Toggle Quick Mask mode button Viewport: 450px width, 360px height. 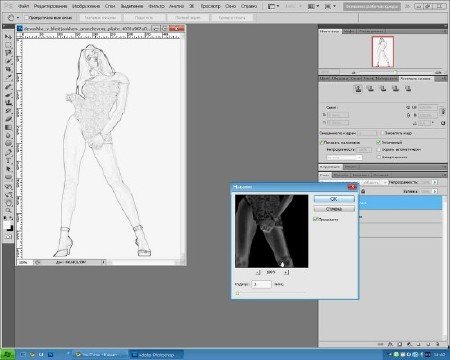(x=8, y=237)
